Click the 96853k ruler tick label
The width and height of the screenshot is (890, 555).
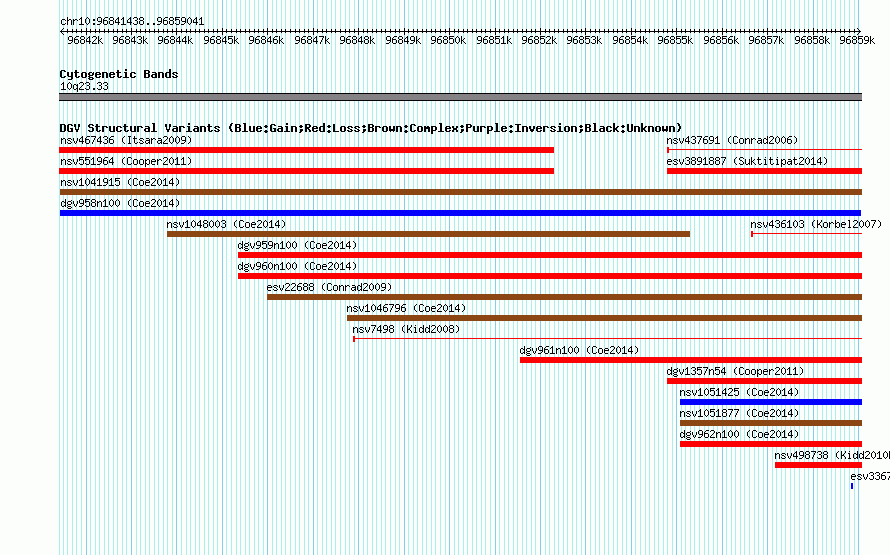pos(584,40)
